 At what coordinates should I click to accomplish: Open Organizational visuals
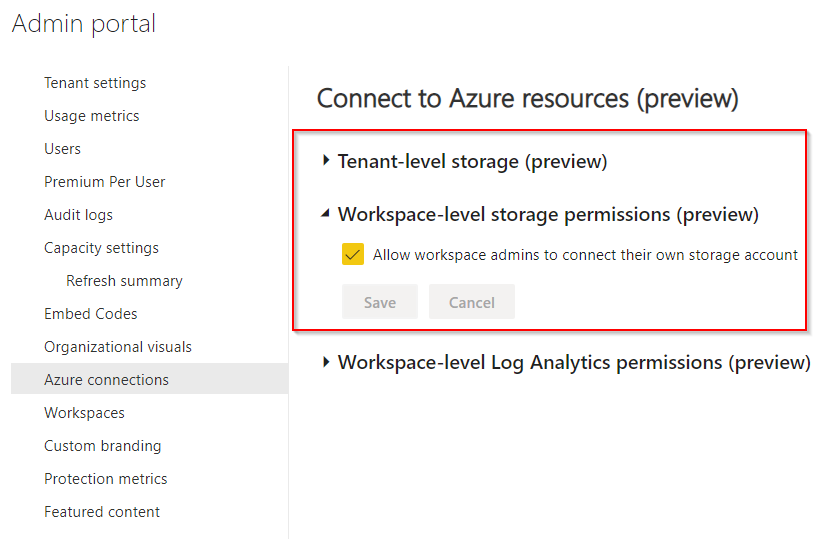tap(118, 347)
